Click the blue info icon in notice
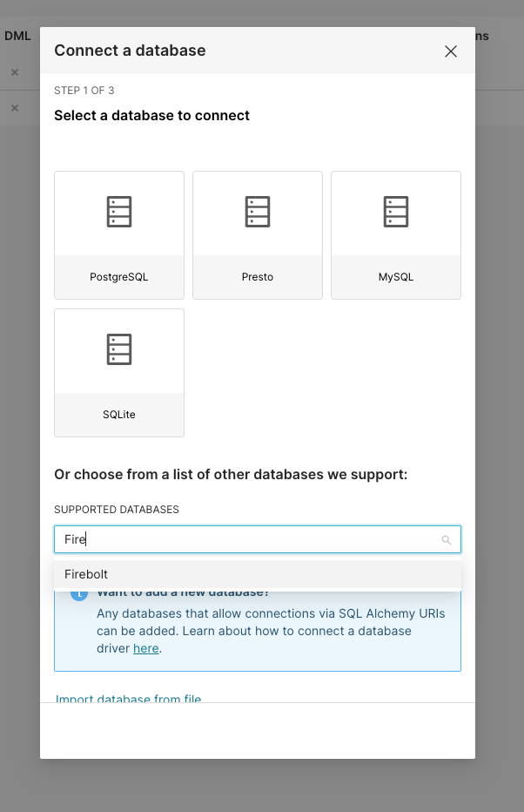This screenshot has height=812, width=524. point(79,594)
